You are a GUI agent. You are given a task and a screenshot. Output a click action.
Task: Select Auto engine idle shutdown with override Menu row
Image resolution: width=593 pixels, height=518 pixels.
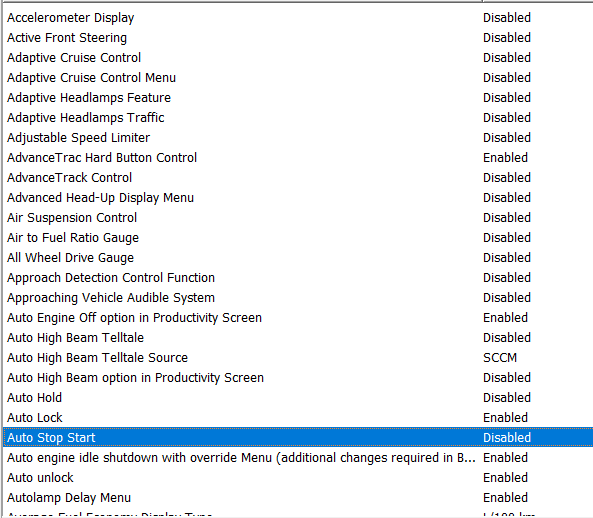click(298, 458)
